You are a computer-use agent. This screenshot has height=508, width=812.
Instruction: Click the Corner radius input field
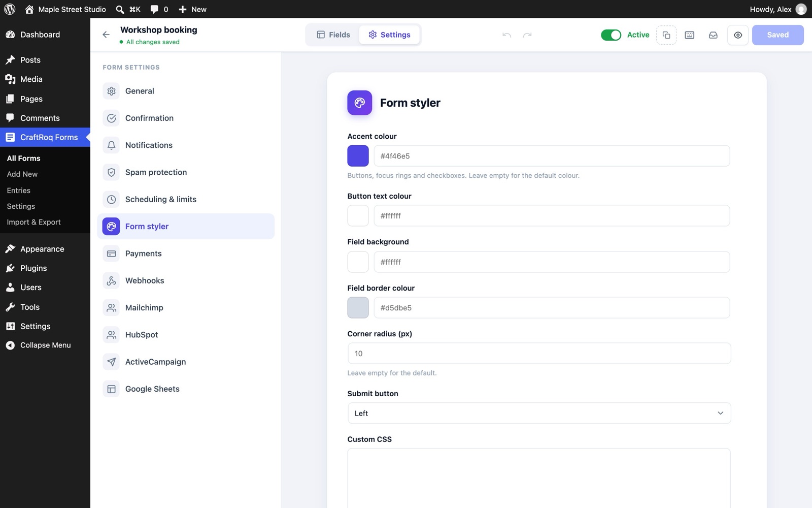(539, 354)
